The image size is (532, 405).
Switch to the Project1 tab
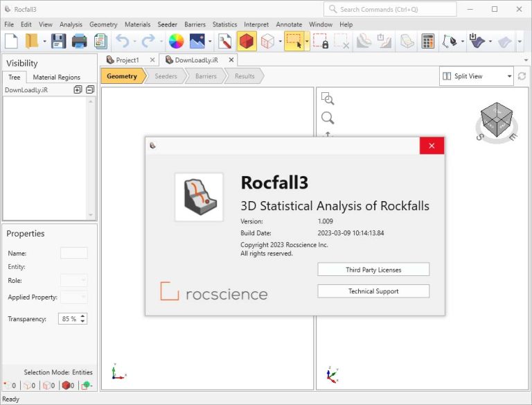[127, 60]
